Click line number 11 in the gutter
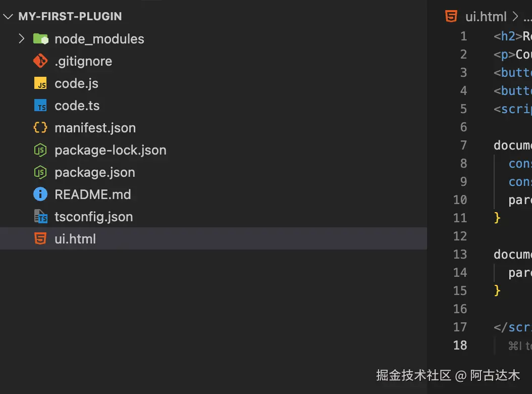 460,218
